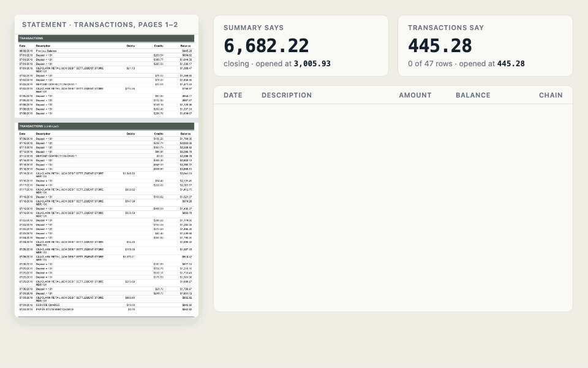Click the green 'TRANSACTIONS' bar on page one
Screen dimensions: 588x368
(106, 38)
